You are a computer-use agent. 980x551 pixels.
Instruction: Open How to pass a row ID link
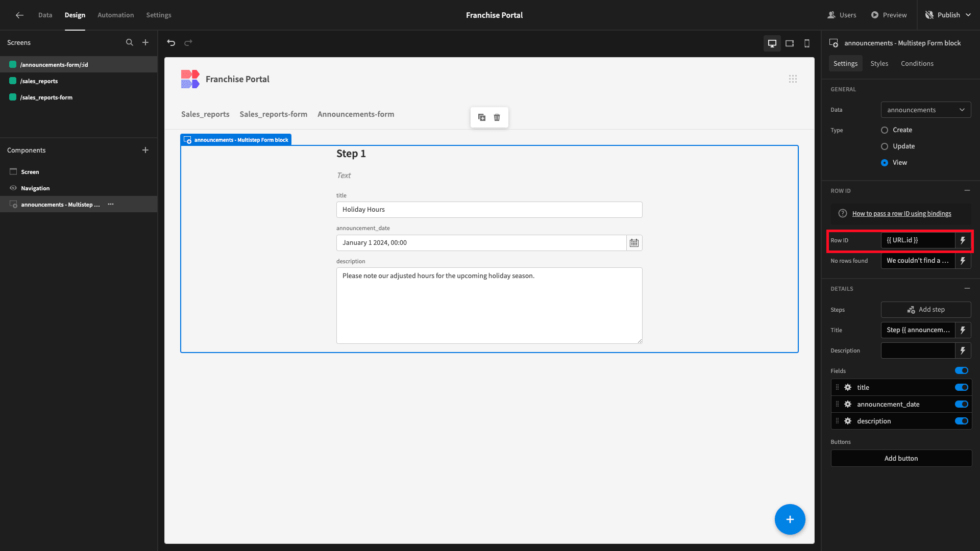[901, 214]
